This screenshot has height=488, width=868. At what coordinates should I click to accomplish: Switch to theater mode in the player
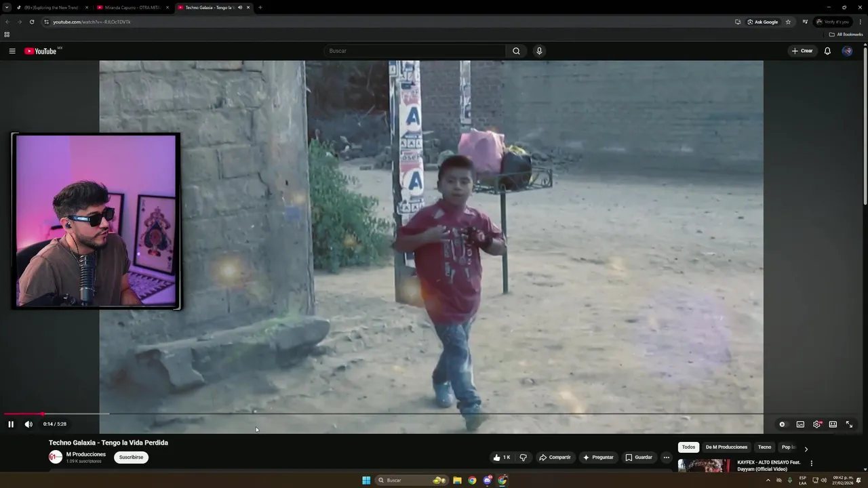coord(833,424)
